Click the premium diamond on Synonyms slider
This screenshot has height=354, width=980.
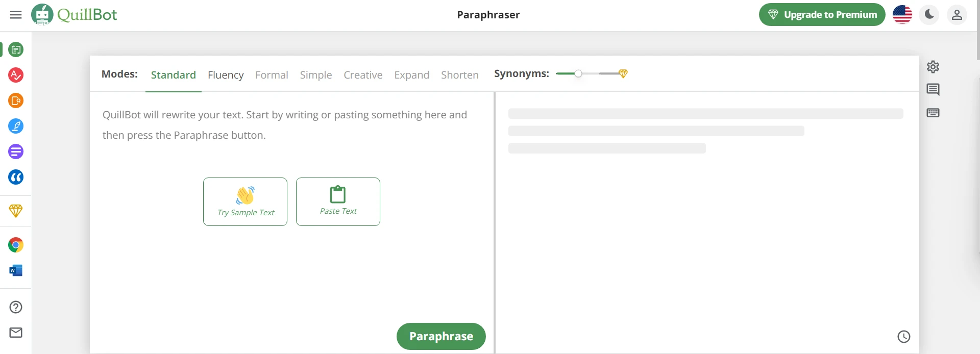(623, 73)
